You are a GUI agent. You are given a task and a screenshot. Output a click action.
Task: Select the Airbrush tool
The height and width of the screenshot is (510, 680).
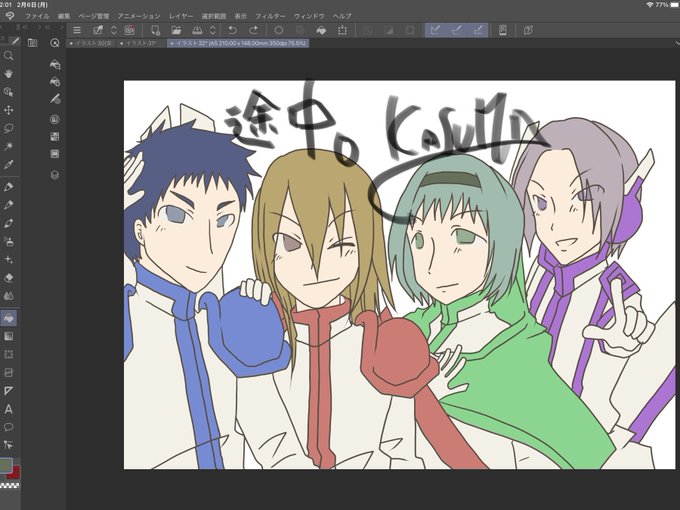[x=8, y=242]
